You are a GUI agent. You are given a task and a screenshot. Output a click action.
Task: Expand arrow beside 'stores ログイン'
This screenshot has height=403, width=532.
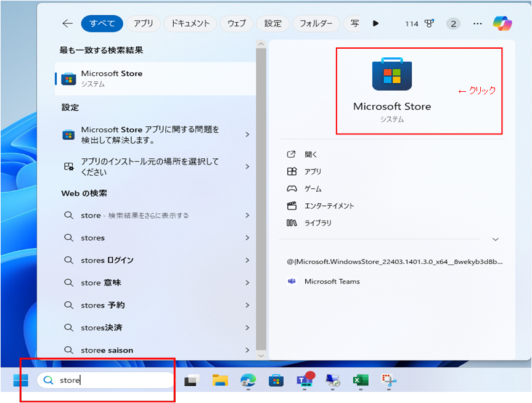(x=247, y=260)
